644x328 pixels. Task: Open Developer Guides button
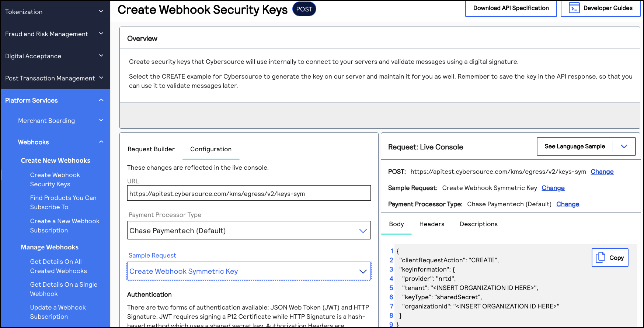click(601, 8)
